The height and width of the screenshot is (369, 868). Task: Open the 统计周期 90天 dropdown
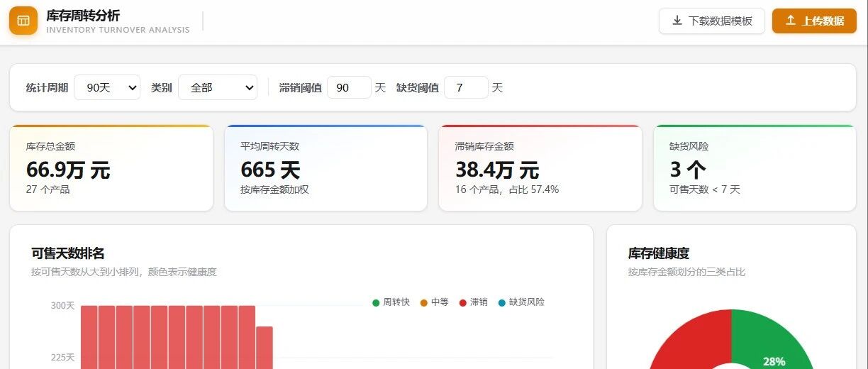(x=107, y=87)
